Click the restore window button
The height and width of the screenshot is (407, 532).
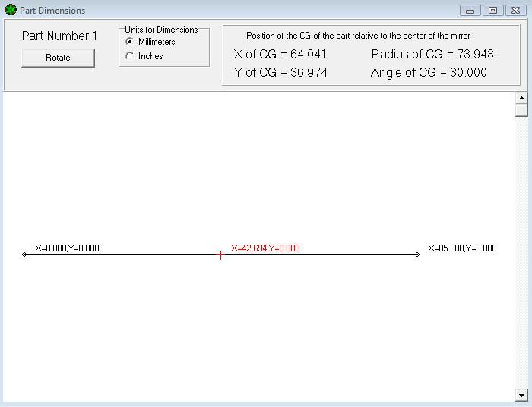point(492,11)
